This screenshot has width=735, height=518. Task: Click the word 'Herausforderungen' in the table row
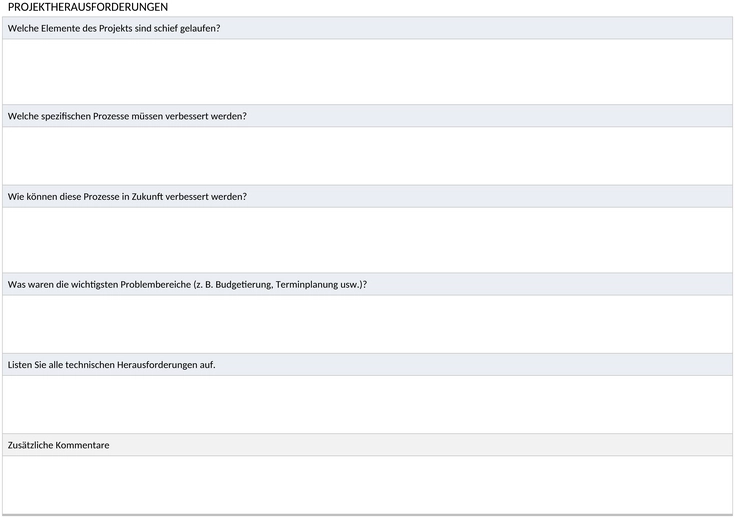tap(157, 365)
